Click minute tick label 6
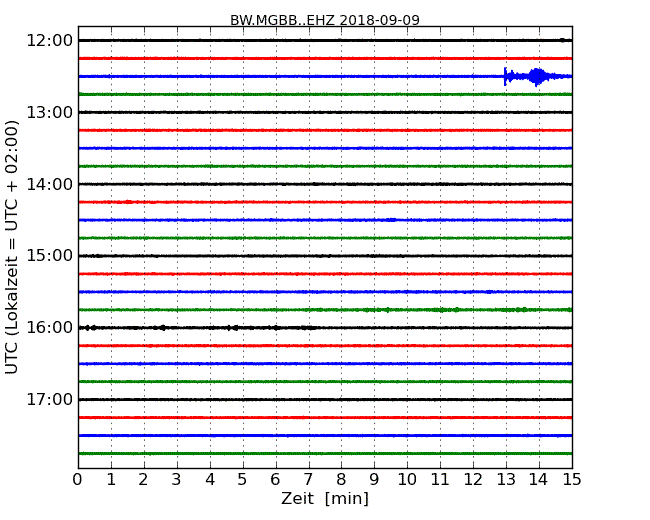 (x=276, y=480)
